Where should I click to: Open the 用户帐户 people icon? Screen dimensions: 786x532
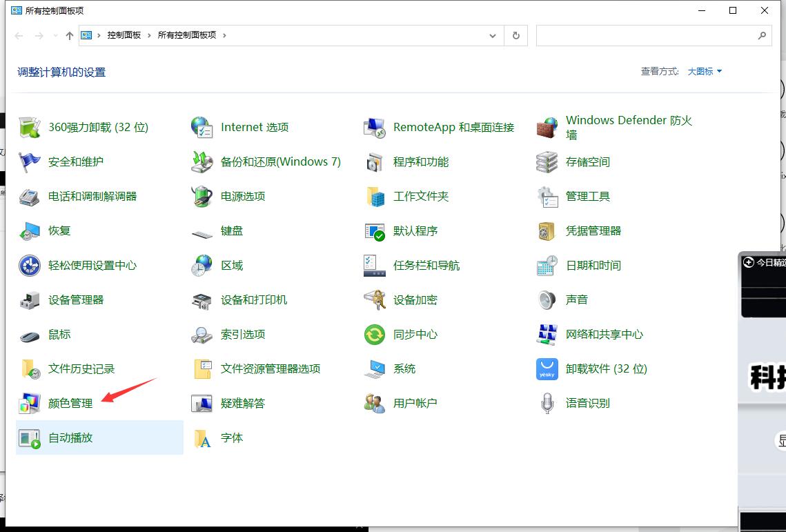pyautogui.click(x=375, y=404)
